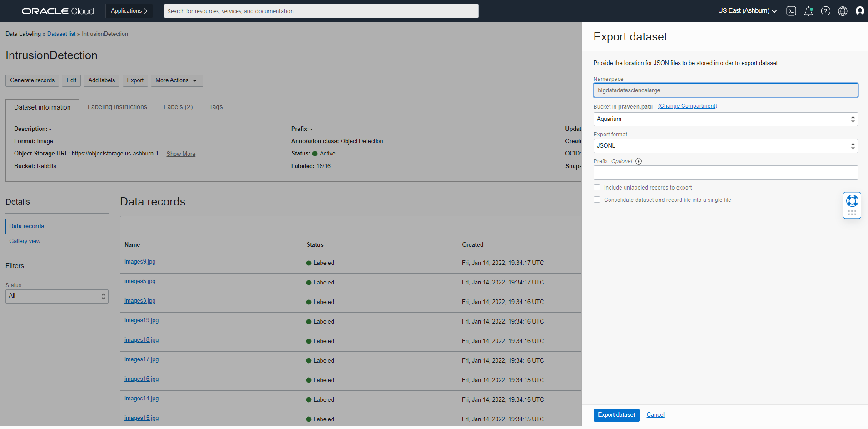Open the floating support lifebuoy widget
Image resolution: width=868 pixels, height=429 pixels.
pos(852,201)
